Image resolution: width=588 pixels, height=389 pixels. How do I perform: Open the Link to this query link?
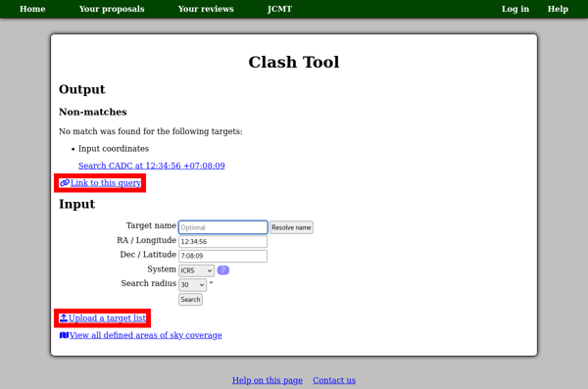pos(106,182)
